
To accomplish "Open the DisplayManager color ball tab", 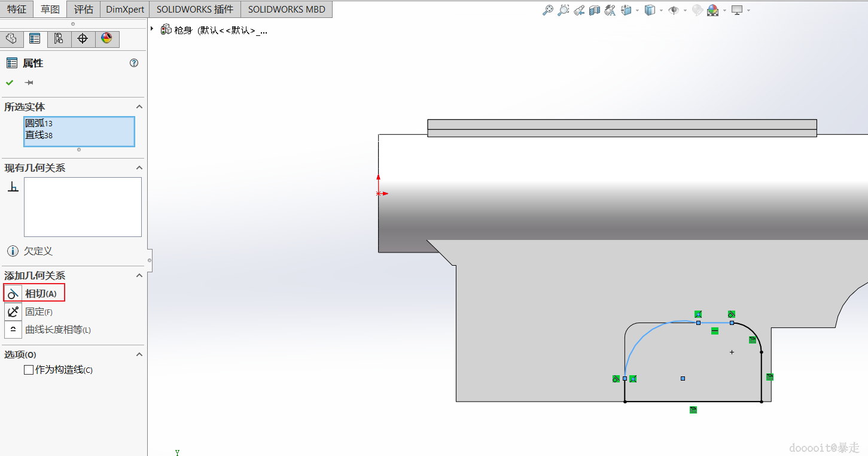I will (106, 39).
